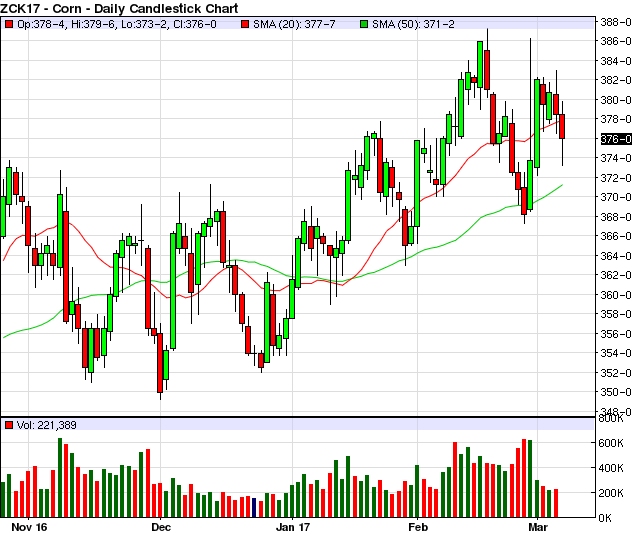Viewport: 640px width, 536px height.
Task: Click the highlighted 376-0 current price label
Action: click(616, 139)
